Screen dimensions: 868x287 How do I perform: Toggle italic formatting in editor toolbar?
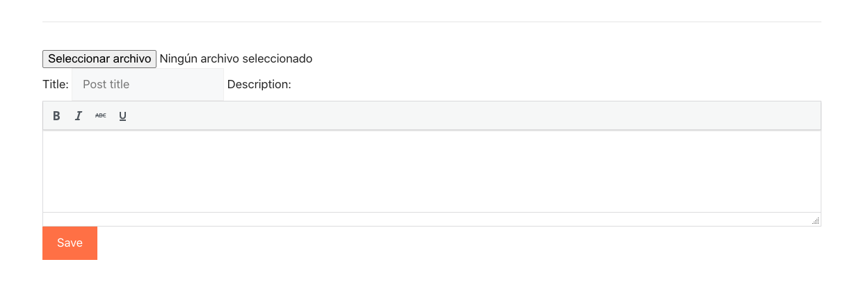point(79,116)
